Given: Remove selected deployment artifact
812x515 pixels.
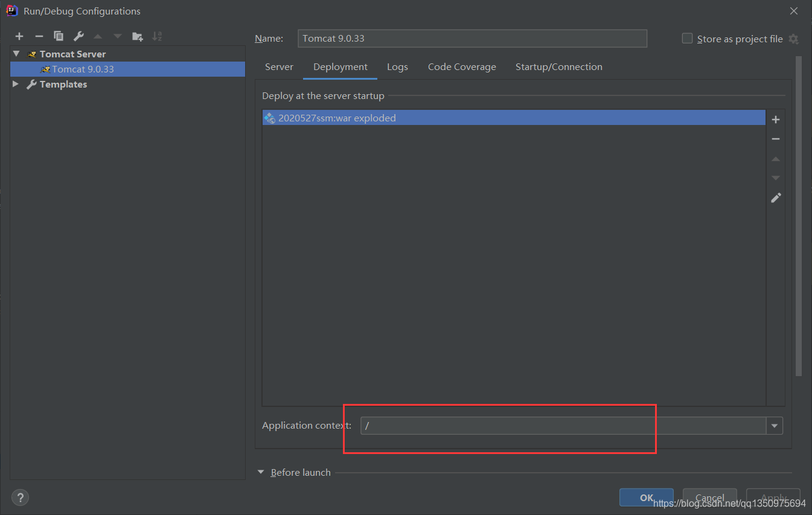Looking at the screenshot, I should click(776, 139).
